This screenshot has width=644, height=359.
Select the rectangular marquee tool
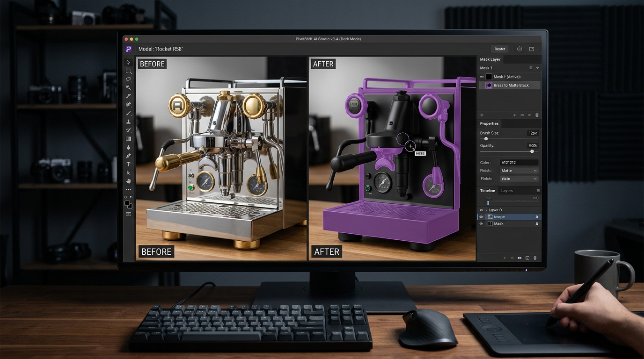click(x=128, y=71)
